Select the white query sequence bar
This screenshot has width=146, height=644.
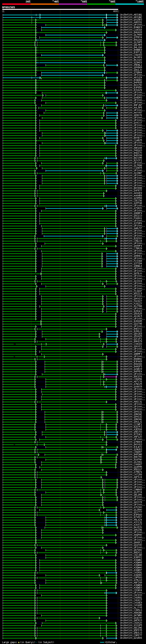click(60, 9)
